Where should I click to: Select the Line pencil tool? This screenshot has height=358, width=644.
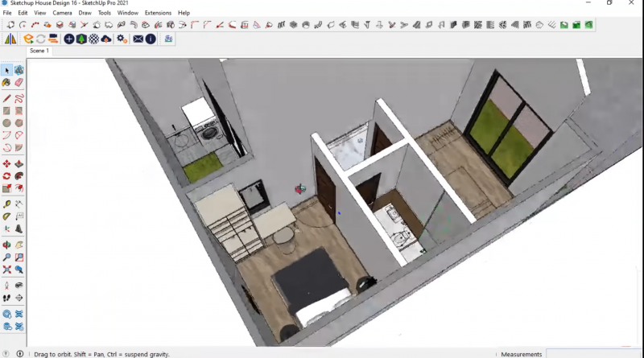click(6, 98)
